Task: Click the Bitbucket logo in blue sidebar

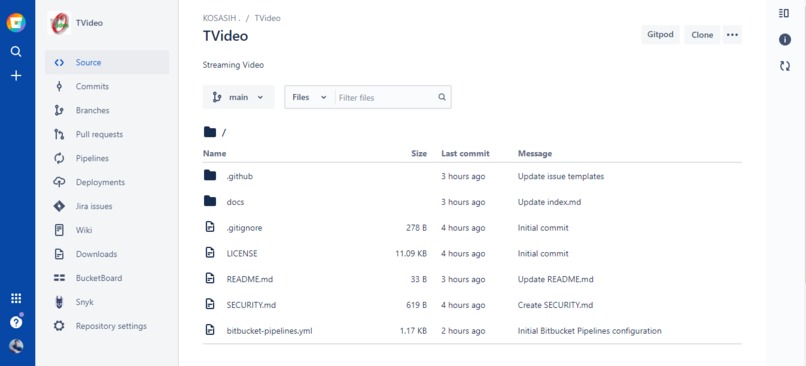Action: [16, 23]
